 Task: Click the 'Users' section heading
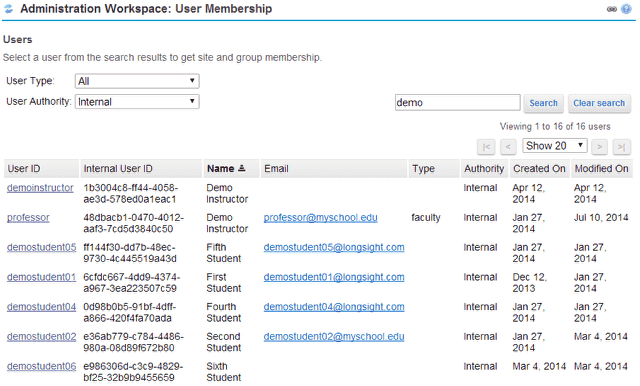coord(18,40)
